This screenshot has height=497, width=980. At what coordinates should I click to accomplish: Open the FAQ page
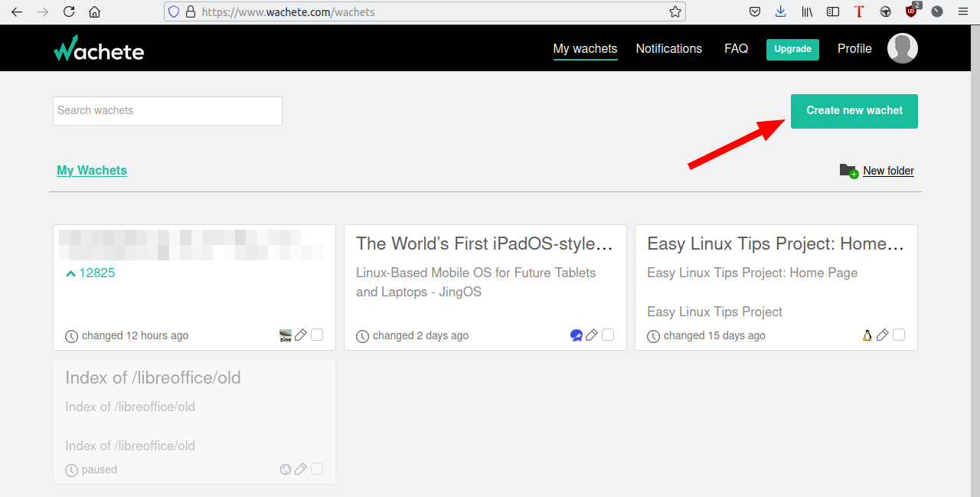[x=736, y=48]
